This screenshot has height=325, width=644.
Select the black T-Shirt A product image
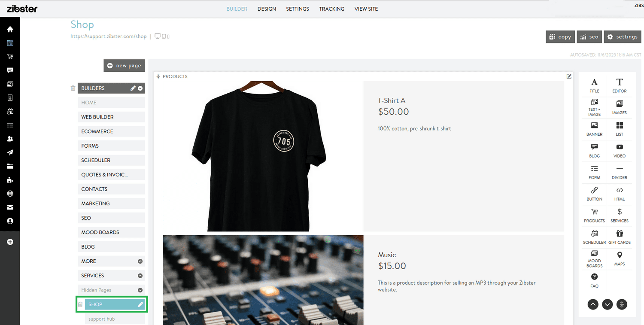point(258,156)
